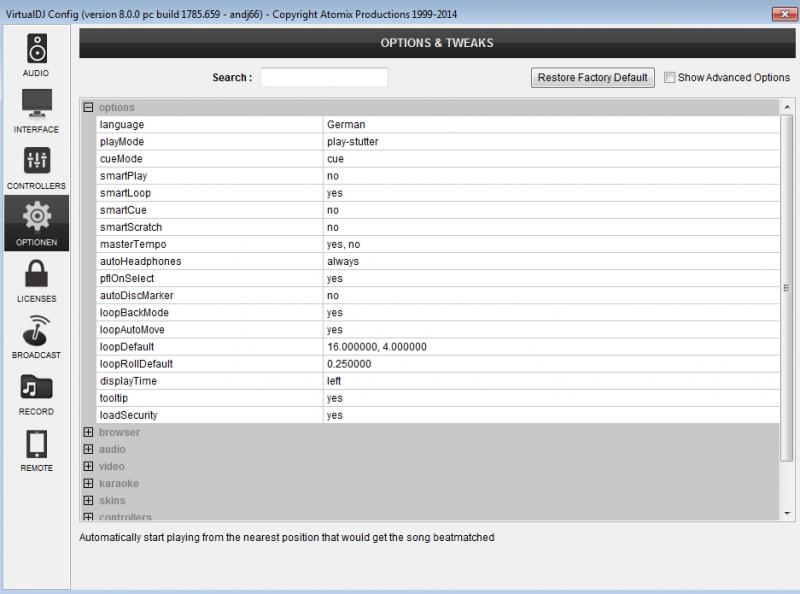800x594 pixels.
Task: Select the smartPlay option row
Action: click(438, 176)
